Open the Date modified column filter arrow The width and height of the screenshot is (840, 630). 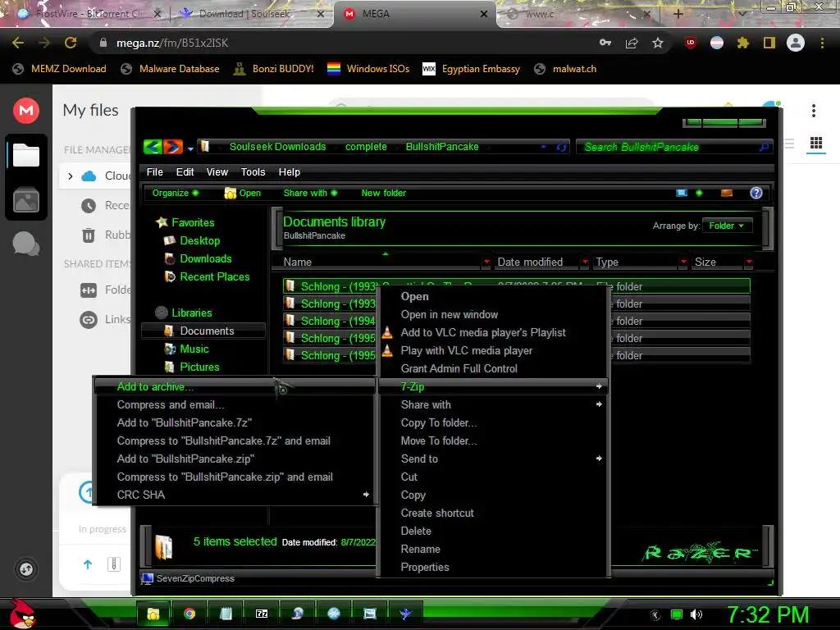tap(585, 262)
